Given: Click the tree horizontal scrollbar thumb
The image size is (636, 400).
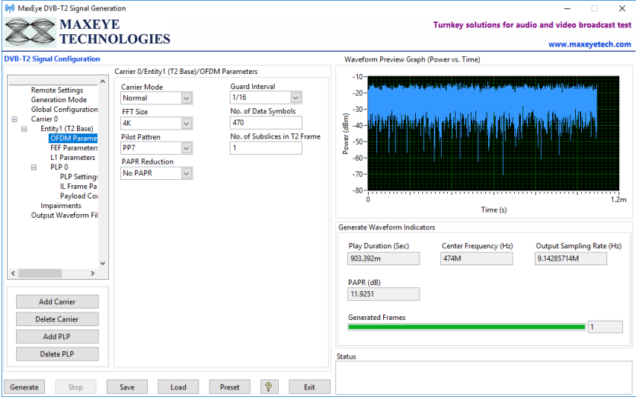Looking at the screenshot, I should [x=40, y=273].
